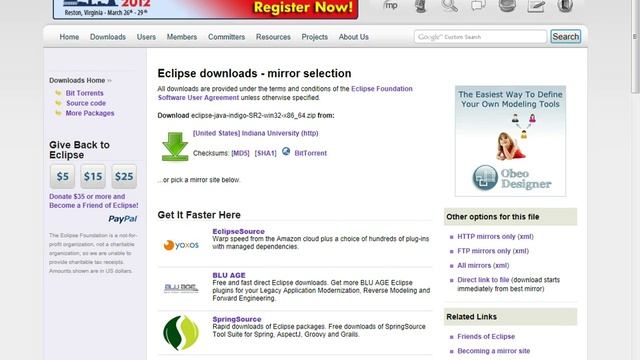Click Become a Friend of Eclipse link
The image size is (640, 360).
tap(93, 201)
